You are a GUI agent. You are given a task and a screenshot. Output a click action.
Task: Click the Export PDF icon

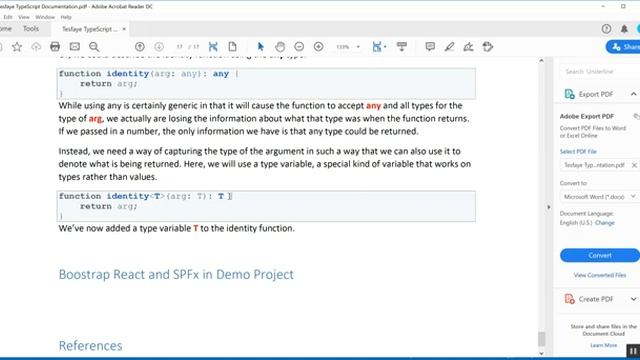[x=569, y=94]
